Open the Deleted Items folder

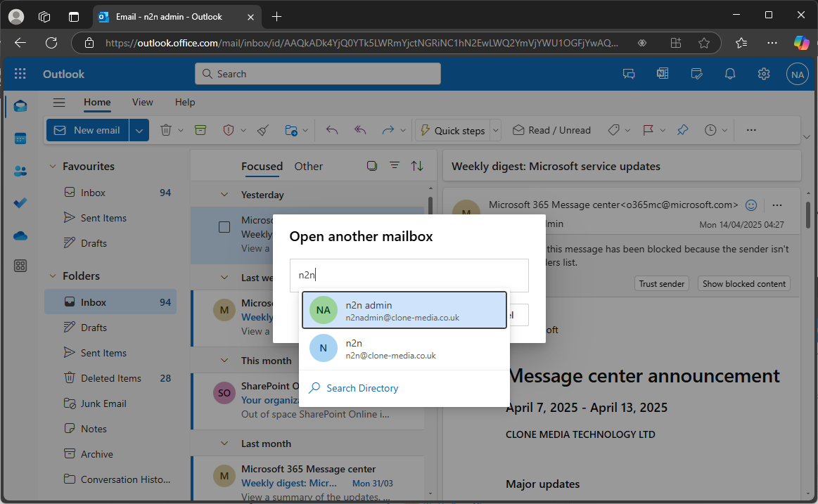(110, 378)
